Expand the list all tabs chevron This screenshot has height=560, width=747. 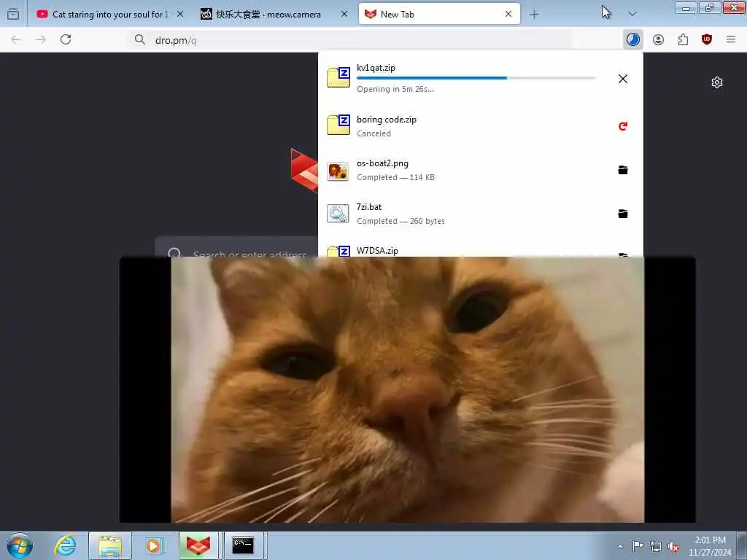pos(632,15)
